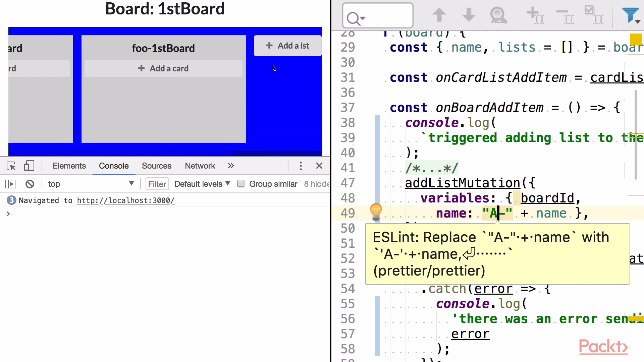Click the Filter input field
Image resolution: width=644 pixels, height=362 pixels.
pyautogui.click(x=157, y=183)
